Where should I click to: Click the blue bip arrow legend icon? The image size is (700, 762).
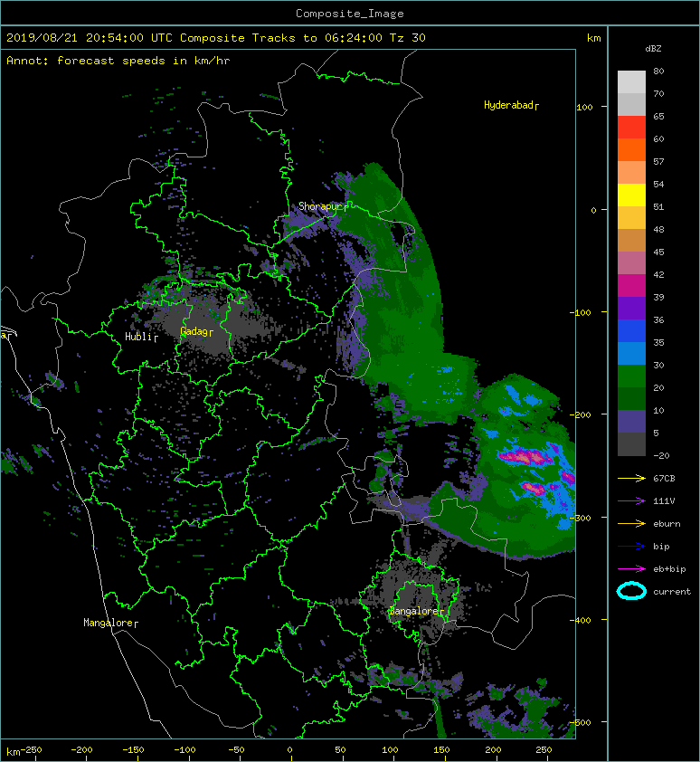pos(631,547)
